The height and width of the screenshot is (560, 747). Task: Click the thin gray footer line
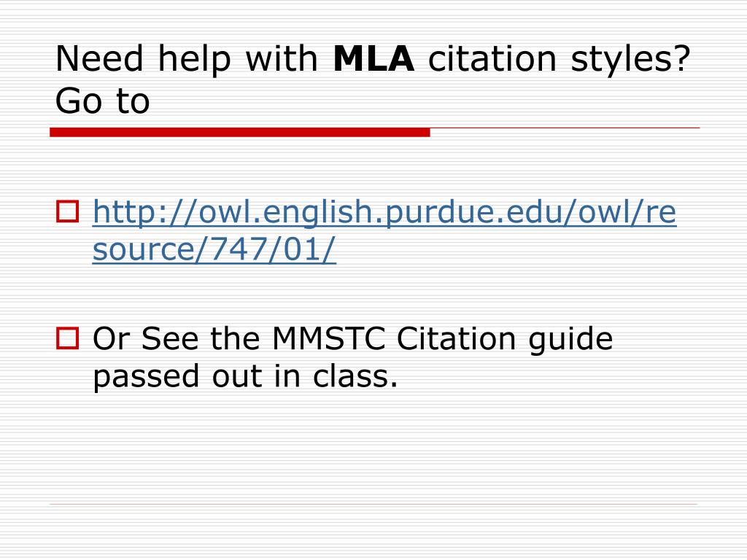click(x=373, y=504)
